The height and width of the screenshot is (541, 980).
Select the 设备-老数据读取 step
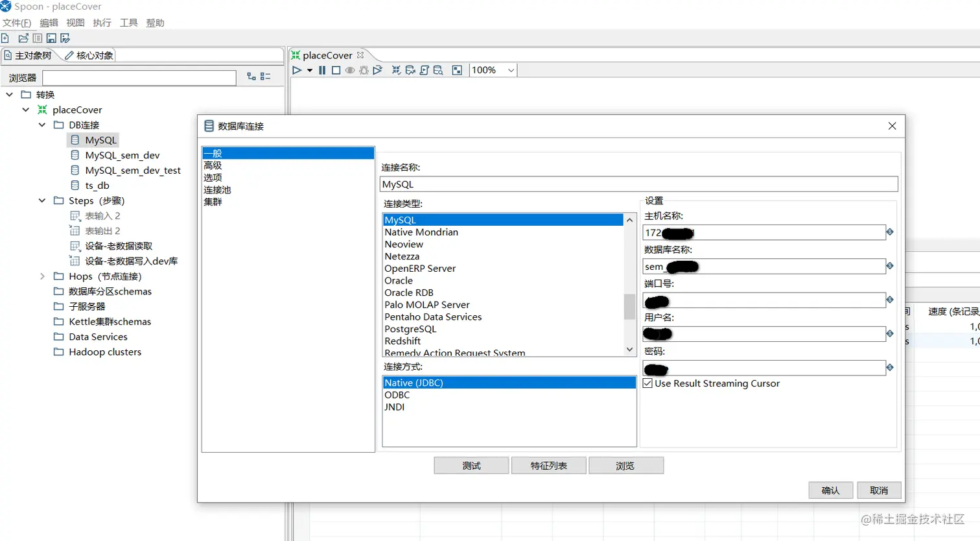tap(119, 246)
